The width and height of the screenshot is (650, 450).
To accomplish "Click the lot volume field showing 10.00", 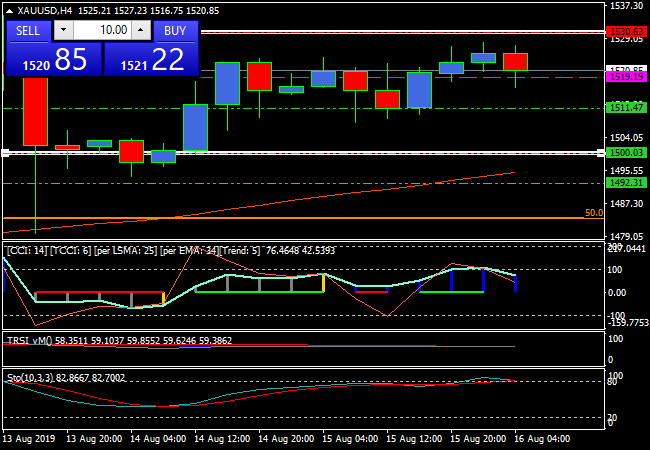I will tap(106, 30).
